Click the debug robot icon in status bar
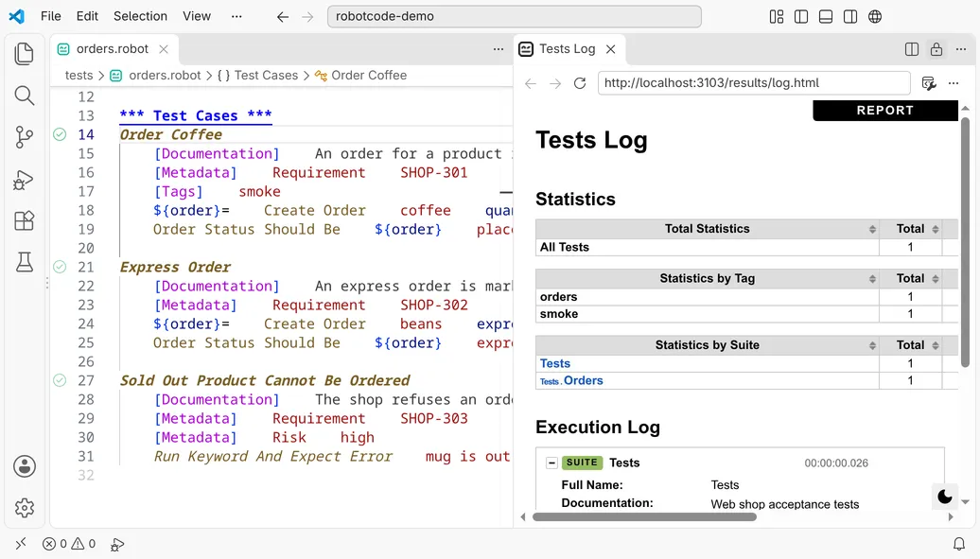This screenshot has width=980, height=559. point(117,545)
